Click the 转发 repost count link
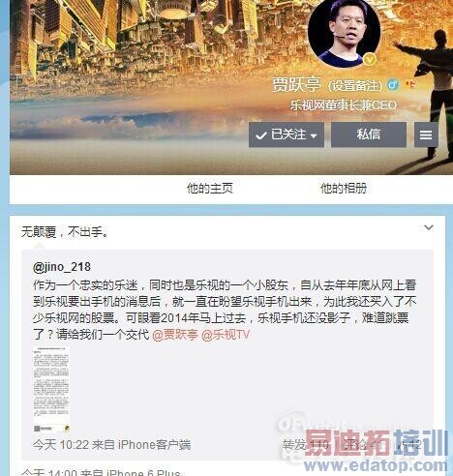Viewport: 453px width, 476px height. pos(306,445)
